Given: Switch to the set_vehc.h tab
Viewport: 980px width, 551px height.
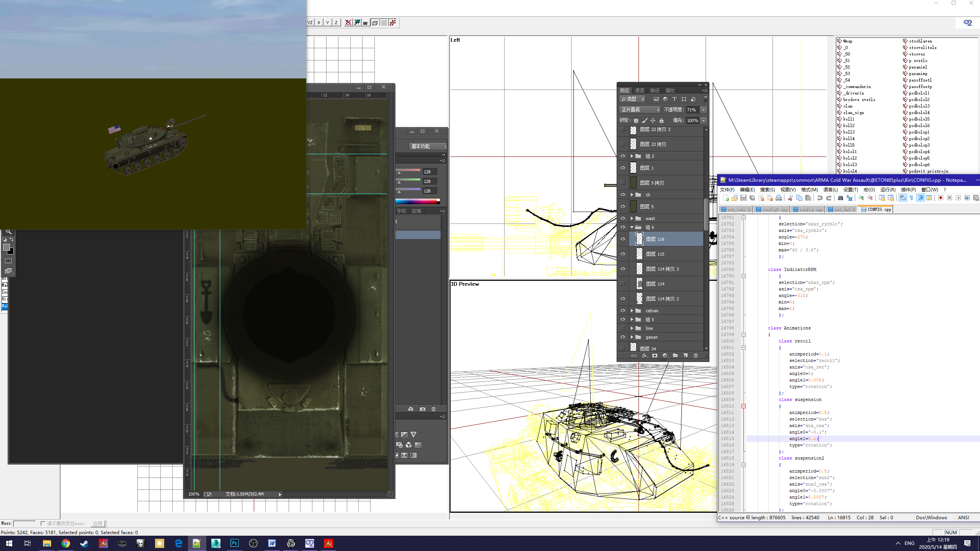Looking at the screenshot, I should [x=736, y=209].
